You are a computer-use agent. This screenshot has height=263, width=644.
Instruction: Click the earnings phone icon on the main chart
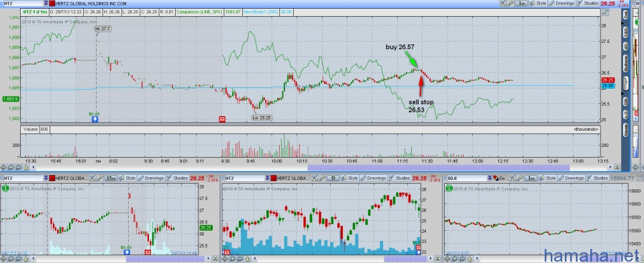click(222, 119)
